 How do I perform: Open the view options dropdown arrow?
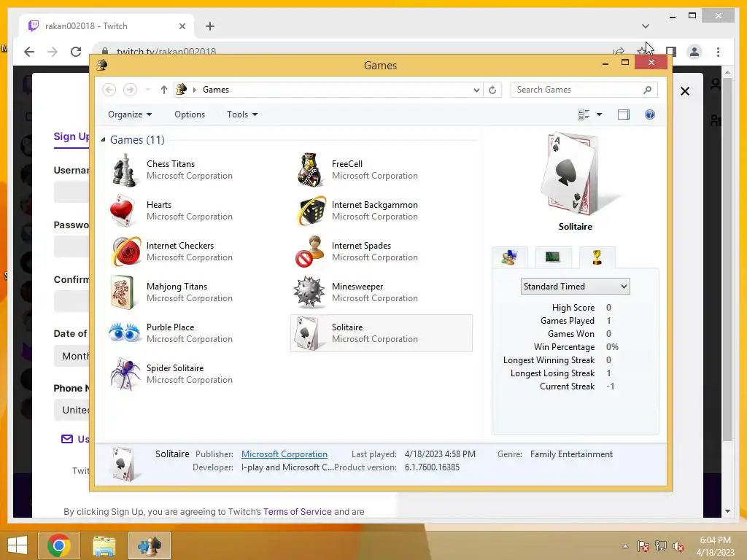(x=600, y=114)
